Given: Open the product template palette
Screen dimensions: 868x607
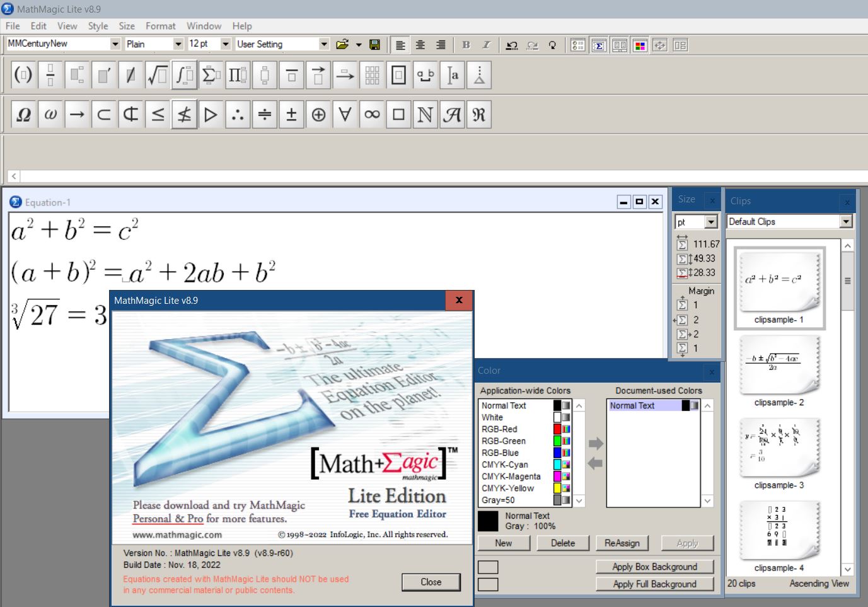Looking at the screenshot, I should (238, 76).
